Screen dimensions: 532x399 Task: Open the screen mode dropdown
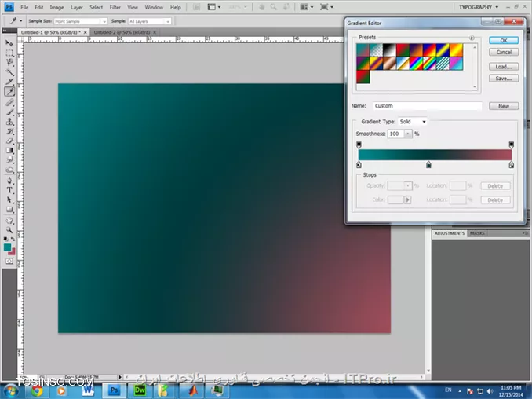point(326,7)
